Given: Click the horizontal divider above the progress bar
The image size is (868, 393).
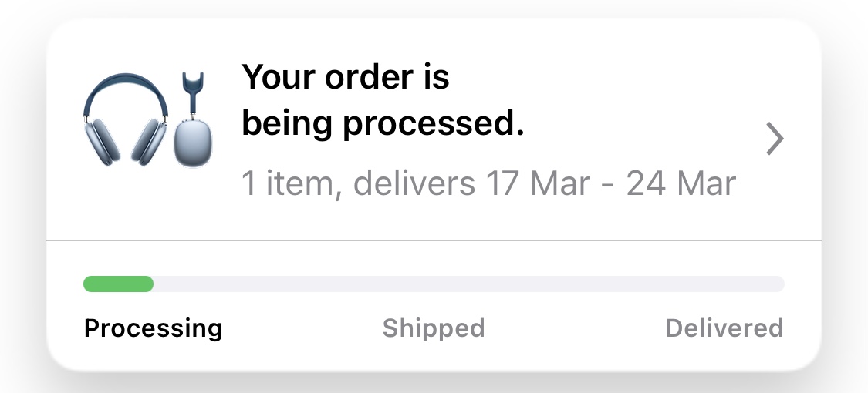Looking at the screenshot, I should (434, 241).
